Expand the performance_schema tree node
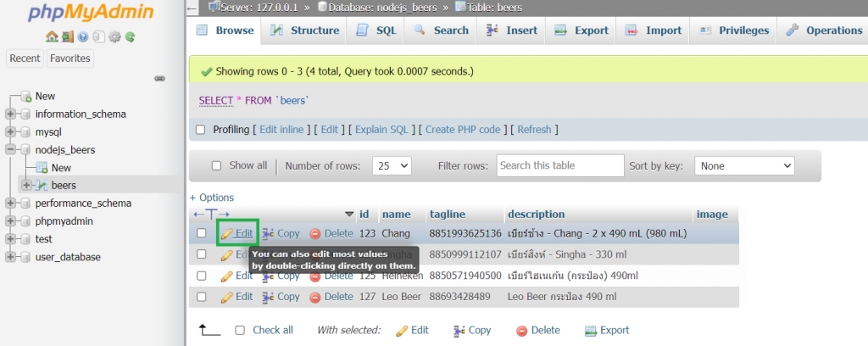Viewport: 868px width, 346px height. [10, 204]
